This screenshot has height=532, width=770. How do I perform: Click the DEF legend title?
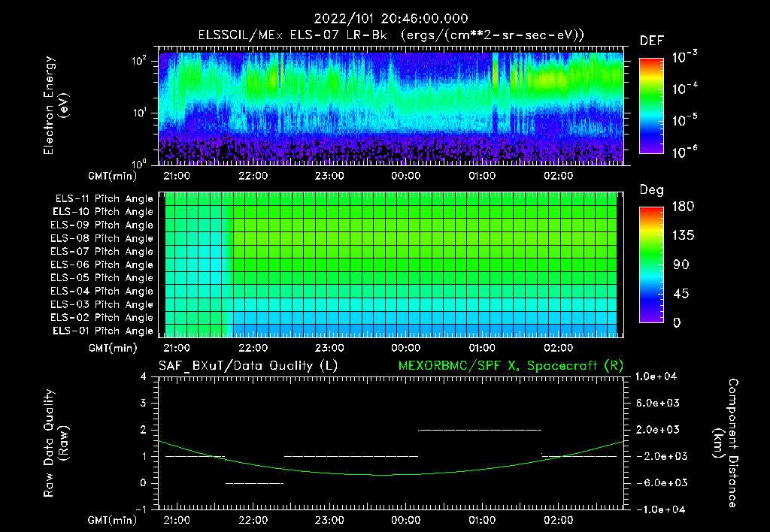click(652, 41)
